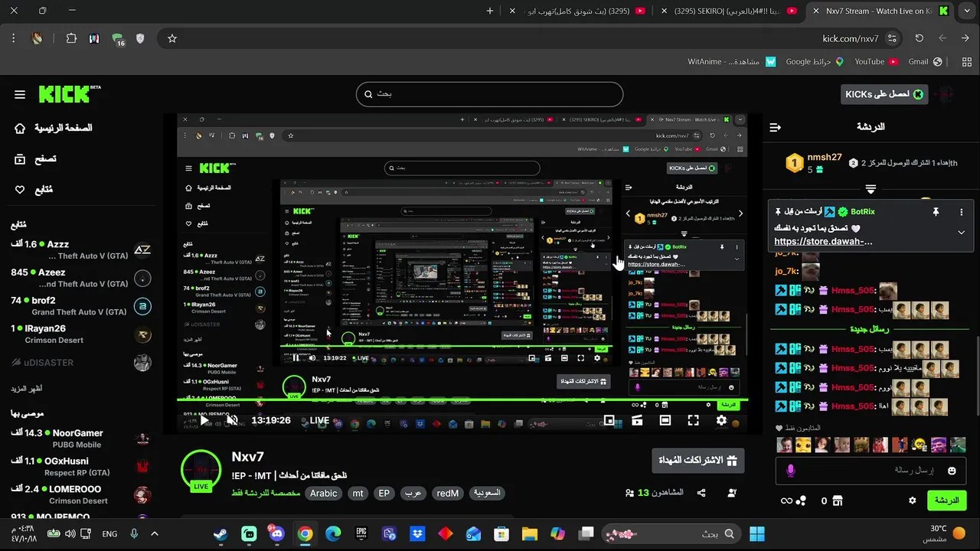This screenshot has width=980, height=551.
Task: Select the السعودية tag
Action: click(x=487, y=494)
